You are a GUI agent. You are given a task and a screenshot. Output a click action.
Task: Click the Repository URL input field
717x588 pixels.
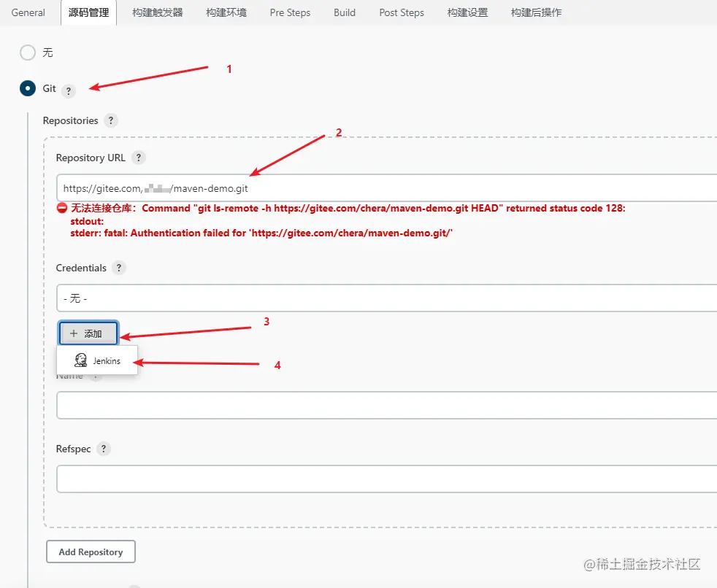(x=386, y=187)
